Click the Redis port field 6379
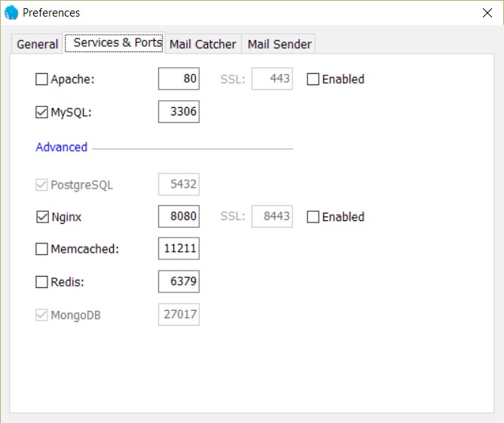Screen dimensions: 504x423 click(x=179, y=282)
